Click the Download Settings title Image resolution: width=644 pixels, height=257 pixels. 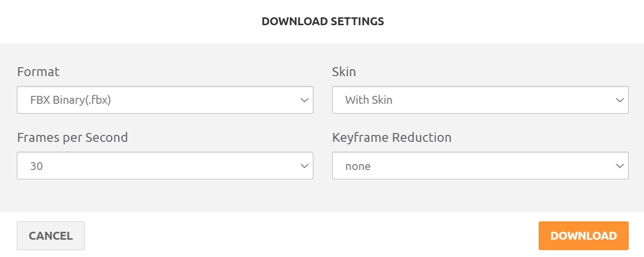[x=322, y=21]
